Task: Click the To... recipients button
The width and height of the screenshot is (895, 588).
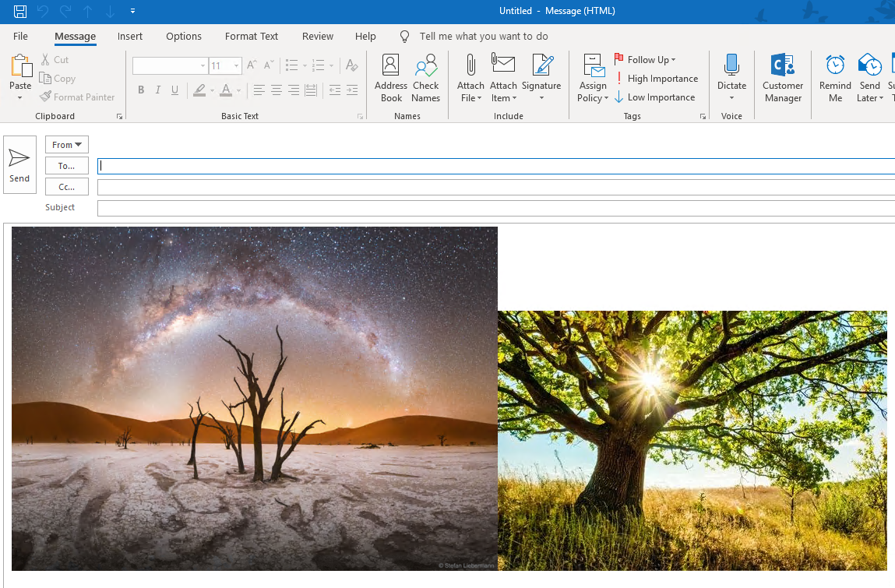Action: click(67, 166)
